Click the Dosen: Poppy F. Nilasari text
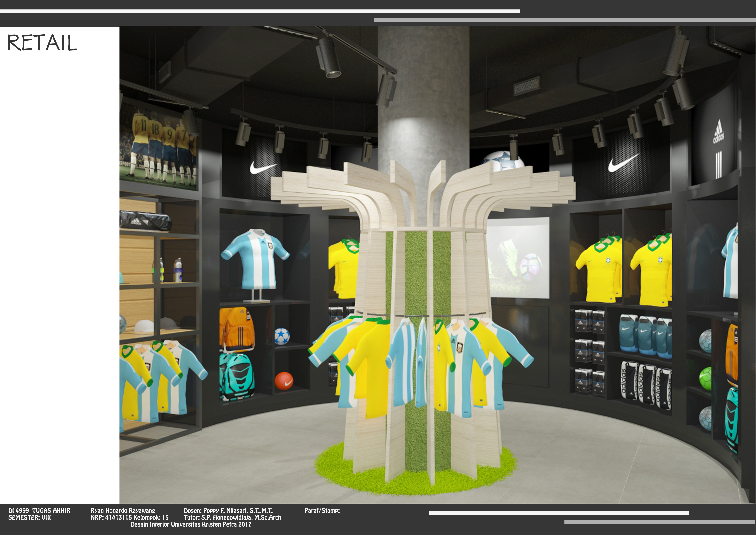Screen dimensions: 756x535 pos(228,511)
